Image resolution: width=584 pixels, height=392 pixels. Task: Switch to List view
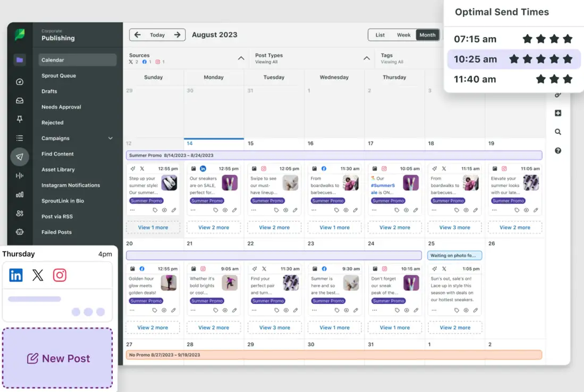380,35
